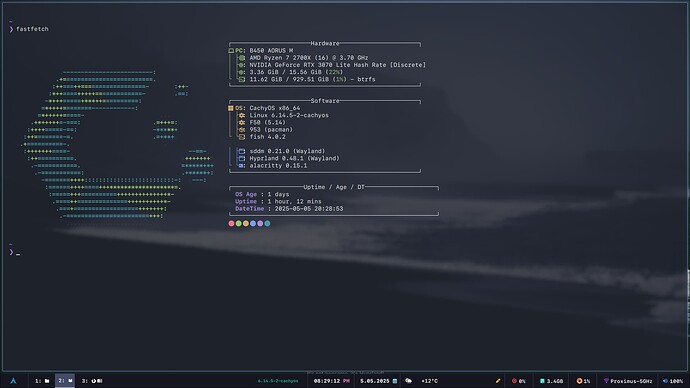Click the 'Hardware' section header
This screenshot has width=690, height=388.
click(x=325, y=44)
